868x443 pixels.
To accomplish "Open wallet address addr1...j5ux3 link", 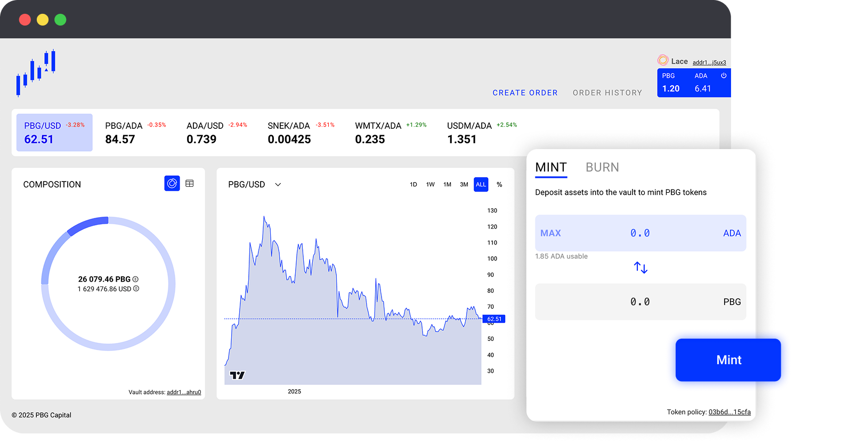I will pos(709,62).
